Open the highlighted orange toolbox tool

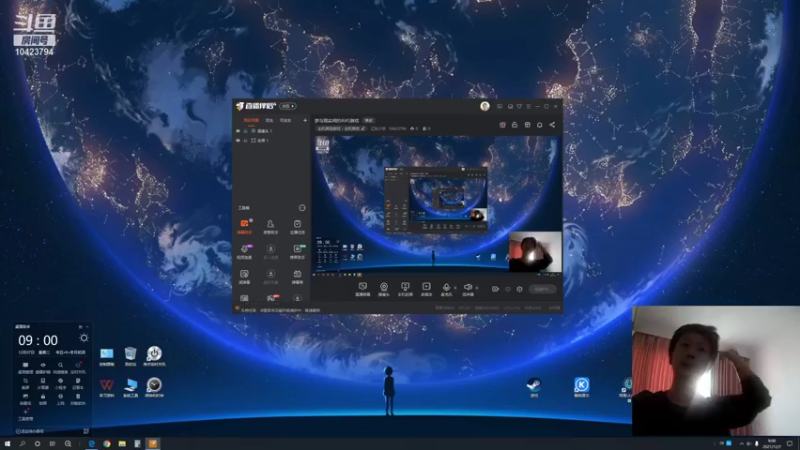[244, 226]
